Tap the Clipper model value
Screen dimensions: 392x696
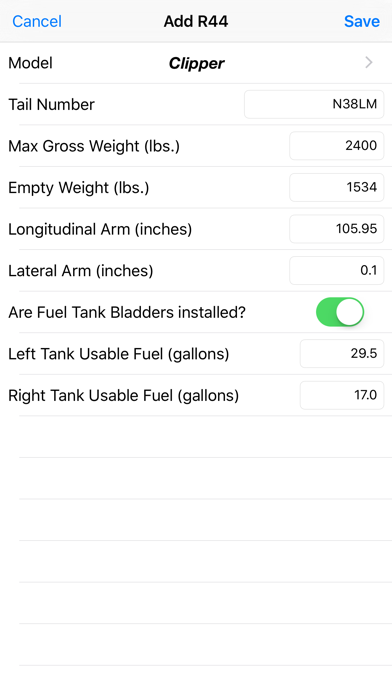pyautogui.click(x=196, y=63)
